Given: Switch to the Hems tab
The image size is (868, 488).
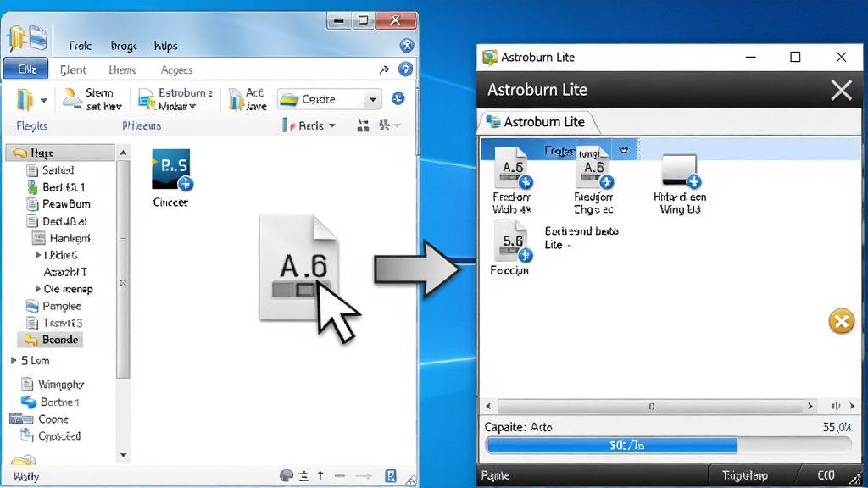Looking at the screenshot, I should pos(122,69).
